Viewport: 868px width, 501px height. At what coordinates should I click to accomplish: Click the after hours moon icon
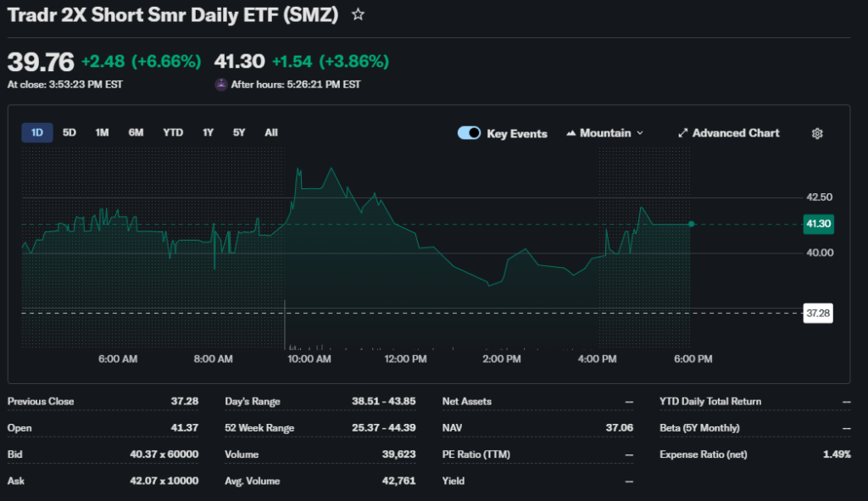[x=221, y=84]
